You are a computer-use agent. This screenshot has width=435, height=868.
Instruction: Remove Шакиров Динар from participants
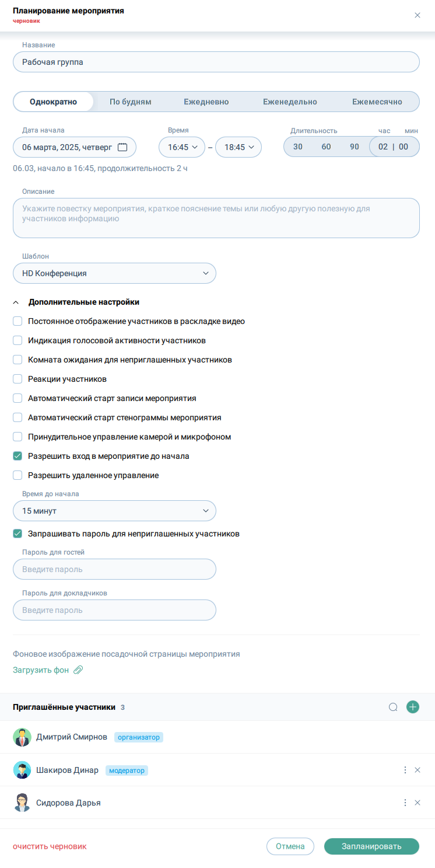pyautogui.click(x=418, y=770)
